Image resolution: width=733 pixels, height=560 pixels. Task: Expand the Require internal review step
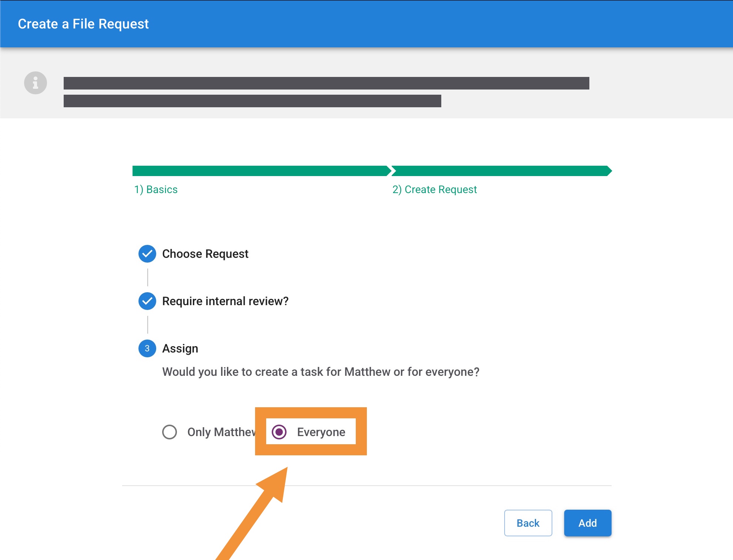pos(225,301)
